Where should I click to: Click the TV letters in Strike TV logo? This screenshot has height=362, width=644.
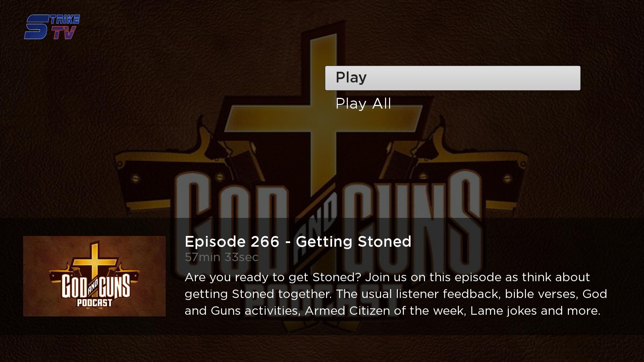tap(64, 33)
